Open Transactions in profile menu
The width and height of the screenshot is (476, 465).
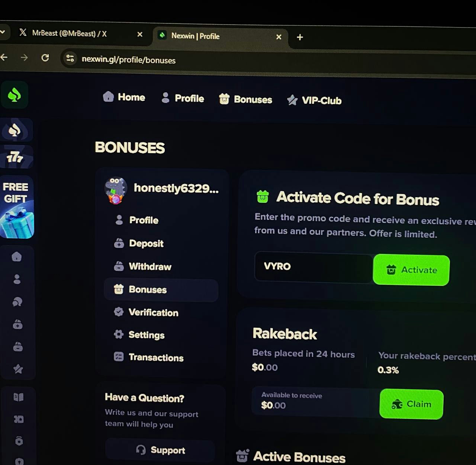[149, 357]
